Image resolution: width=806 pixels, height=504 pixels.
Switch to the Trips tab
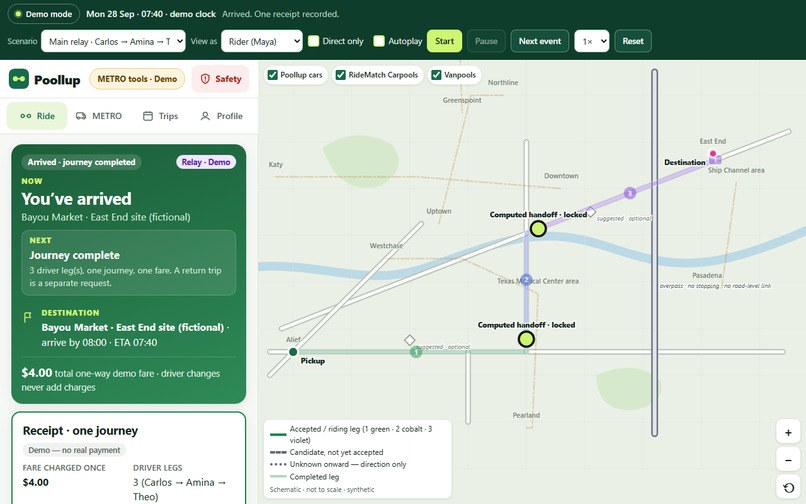pos(160,116)
